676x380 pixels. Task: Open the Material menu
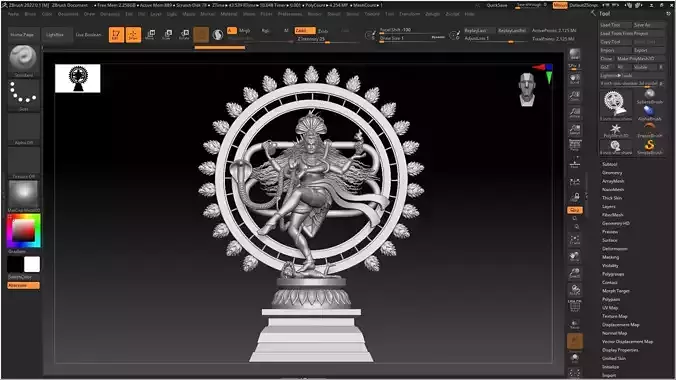(228, 14)
